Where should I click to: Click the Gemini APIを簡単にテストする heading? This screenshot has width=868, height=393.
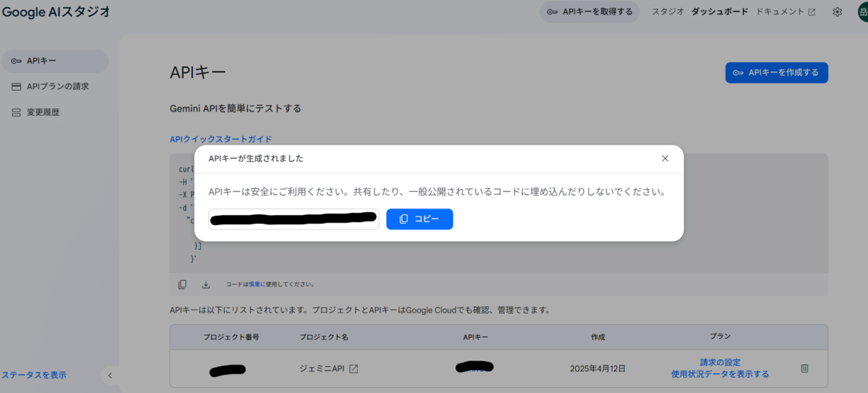click(x=235, y=109)
